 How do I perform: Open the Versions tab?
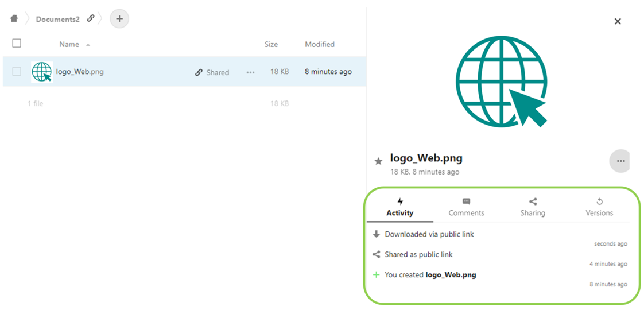[599, 207]
